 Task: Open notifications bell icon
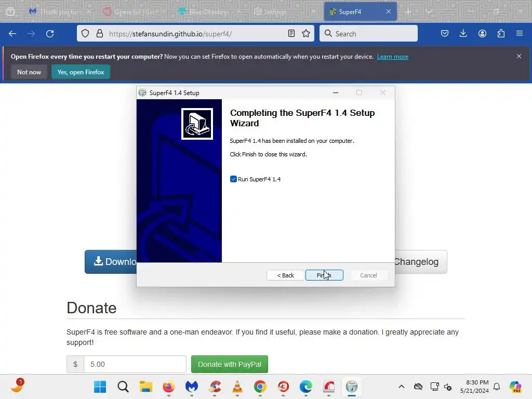[x=497, y=387]
